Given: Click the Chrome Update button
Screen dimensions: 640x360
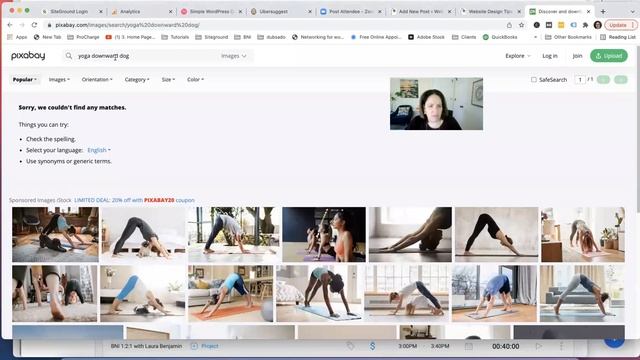Looking at the screenshot, I should pos(620,25).
